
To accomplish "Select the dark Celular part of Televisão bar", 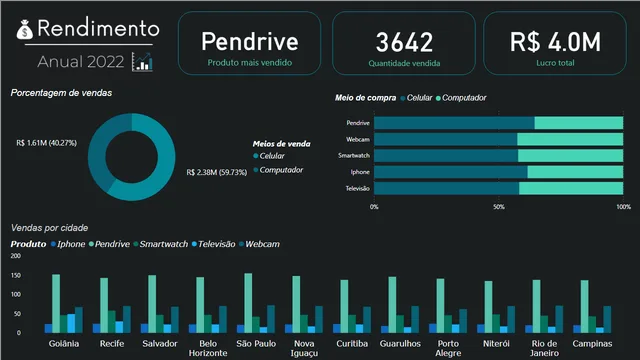I will (447, 188).
